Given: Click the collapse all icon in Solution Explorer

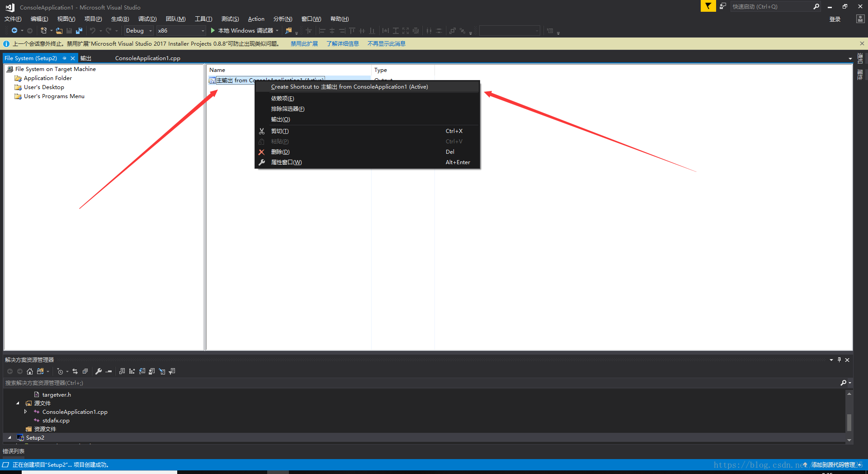Looking at the screenshot, I should 85,371.
